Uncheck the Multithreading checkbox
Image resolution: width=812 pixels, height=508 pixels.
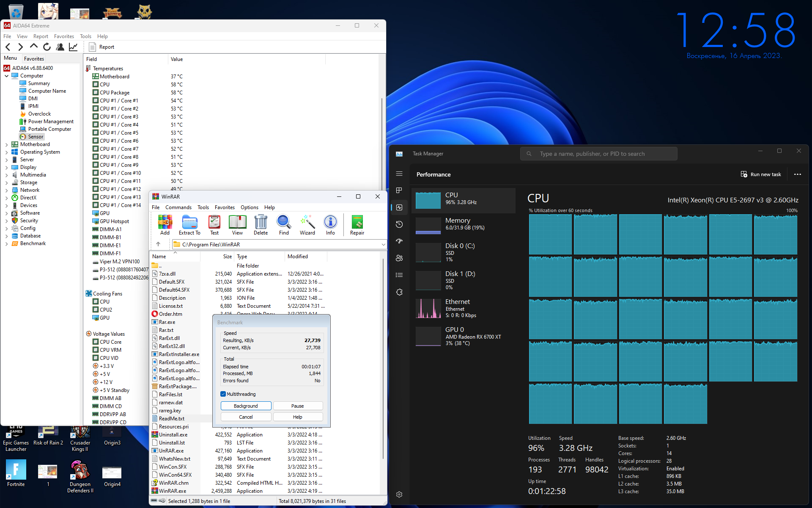223,394
